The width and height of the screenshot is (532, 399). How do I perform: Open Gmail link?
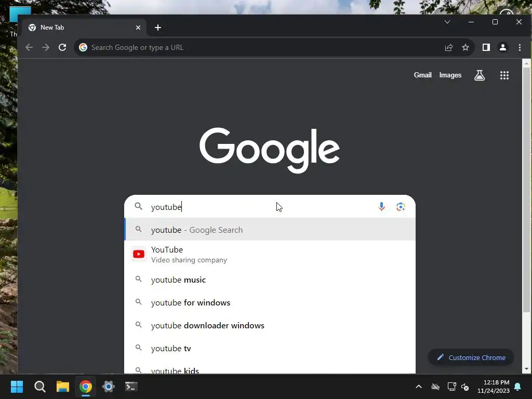coord(422,75)
